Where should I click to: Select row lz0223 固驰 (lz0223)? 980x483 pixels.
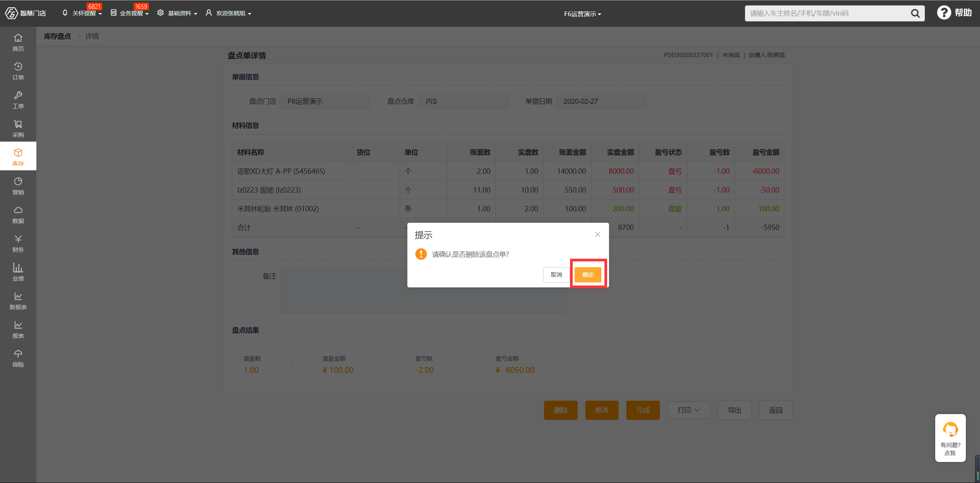pyautogui.click(x=508, y=190)
